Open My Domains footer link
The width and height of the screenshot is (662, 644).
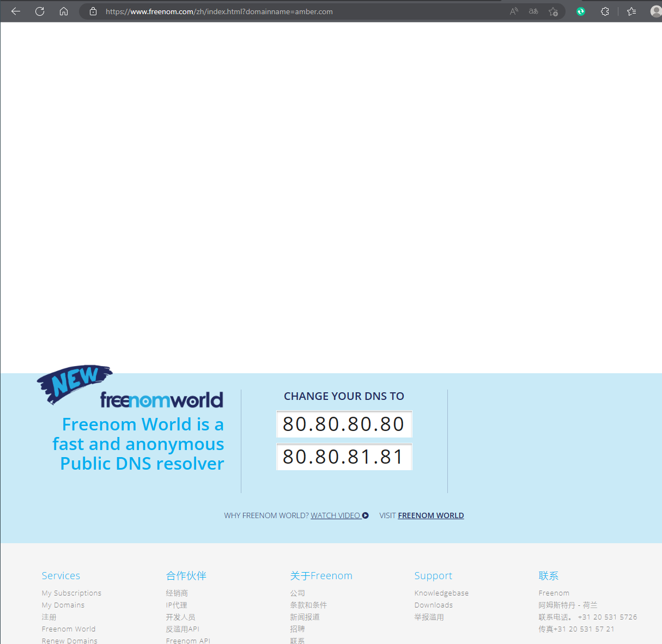(x=63, y=605)
